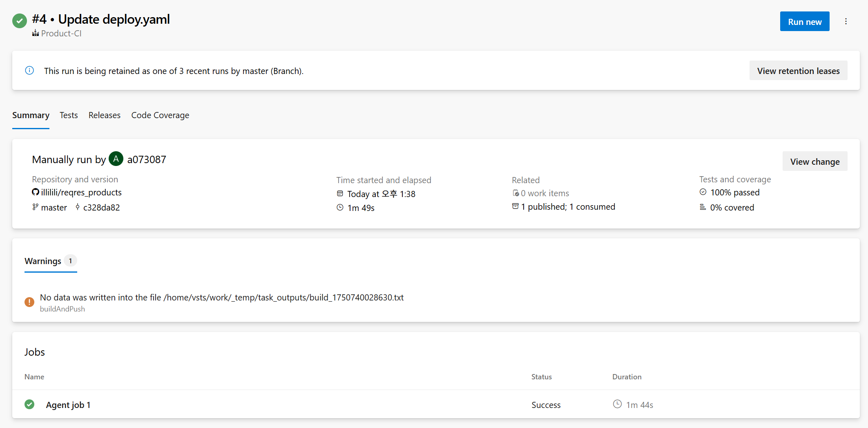Click the Agent job 1 success icon
This screenshot has height=428, width=868.
29,405
